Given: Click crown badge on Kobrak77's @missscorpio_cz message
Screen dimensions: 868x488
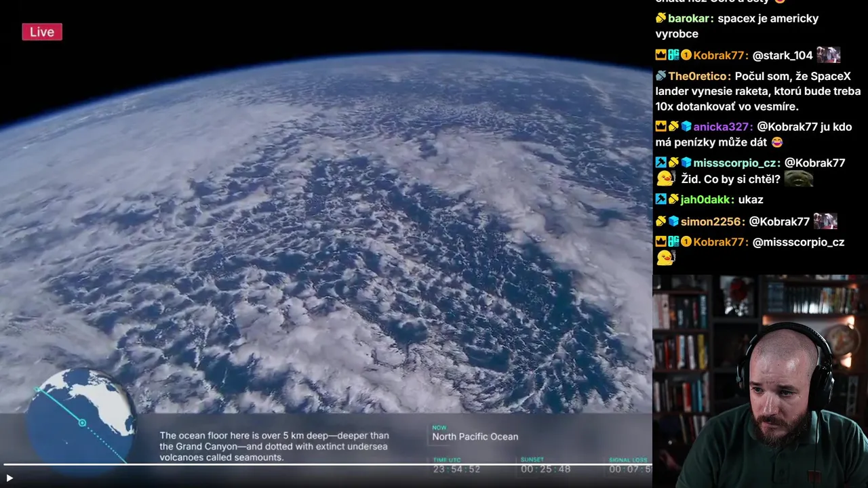Looking at the screenshot, I should 660,242.
